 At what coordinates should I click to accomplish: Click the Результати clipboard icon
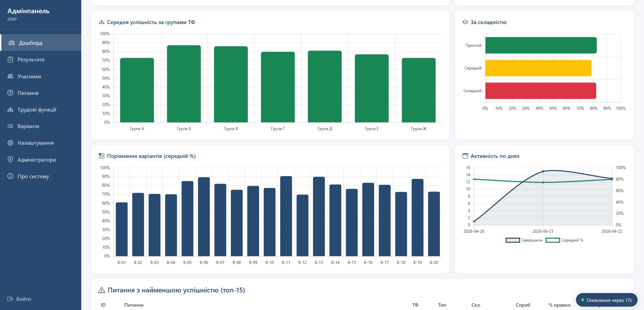pyautogui.click(x=10, y=60)
